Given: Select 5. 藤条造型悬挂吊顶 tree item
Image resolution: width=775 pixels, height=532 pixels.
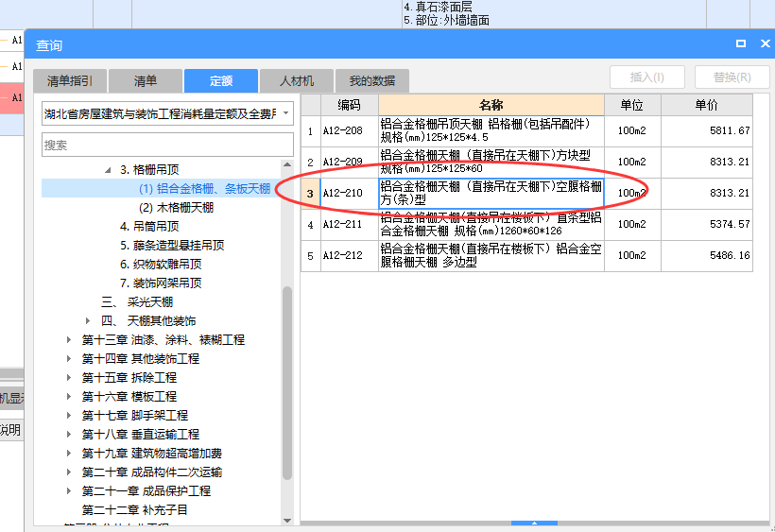Looking at the screenshot, I should point(172,246).
